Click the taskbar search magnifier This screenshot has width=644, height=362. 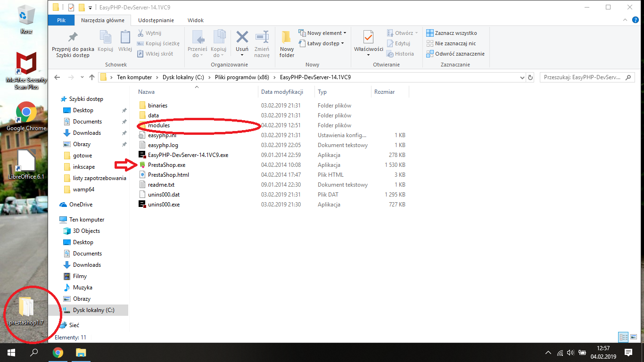coord(34,352)
